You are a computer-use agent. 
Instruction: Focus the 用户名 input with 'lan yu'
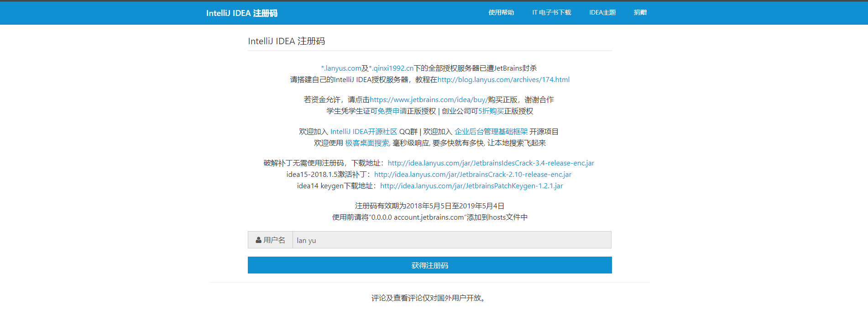point(452,240)
